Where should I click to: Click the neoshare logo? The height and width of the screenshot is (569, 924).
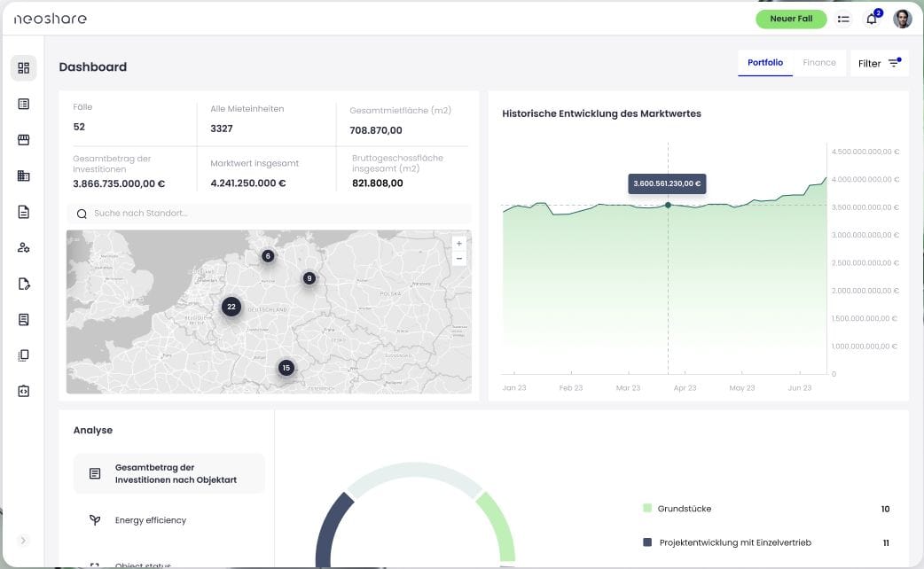[x=50, y=19]
